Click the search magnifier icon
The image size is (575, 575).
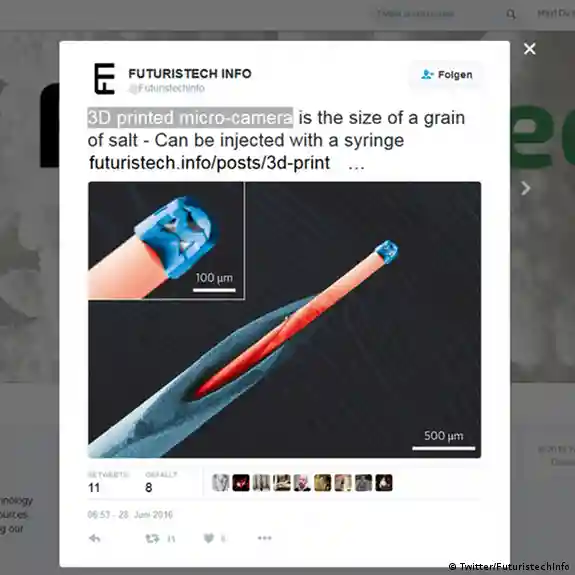click(x=511, y=14)
